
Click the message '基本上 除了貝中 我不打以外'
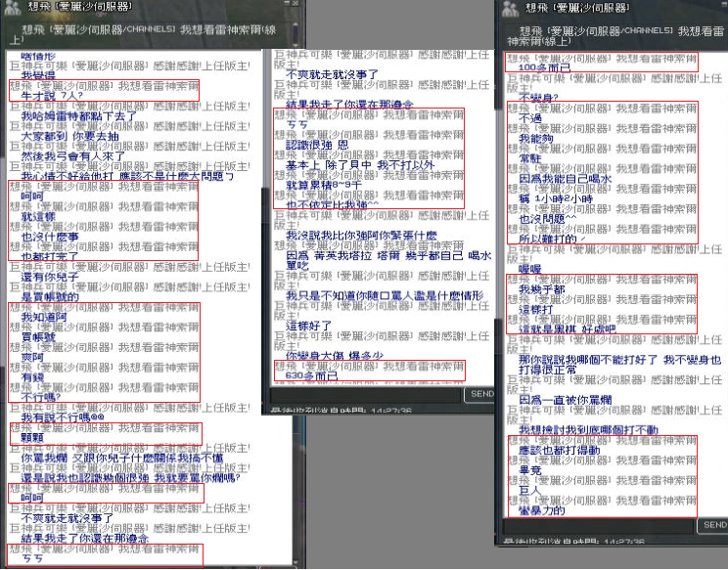360,164
